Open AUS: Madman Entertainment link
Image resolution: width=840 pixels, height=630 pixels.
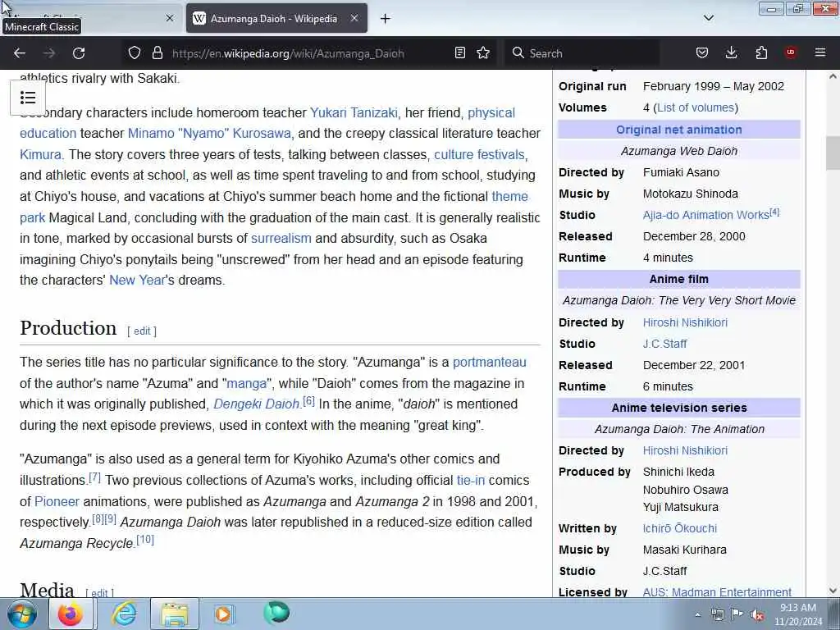click(717, 592)
